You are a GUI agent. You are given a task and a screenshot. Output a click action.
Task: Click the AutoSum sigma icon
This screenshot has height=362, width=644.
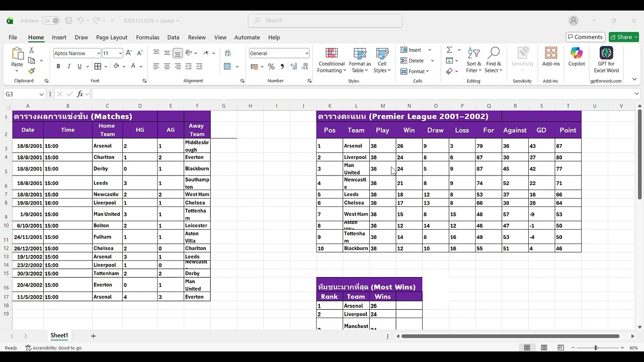(449, 50)
